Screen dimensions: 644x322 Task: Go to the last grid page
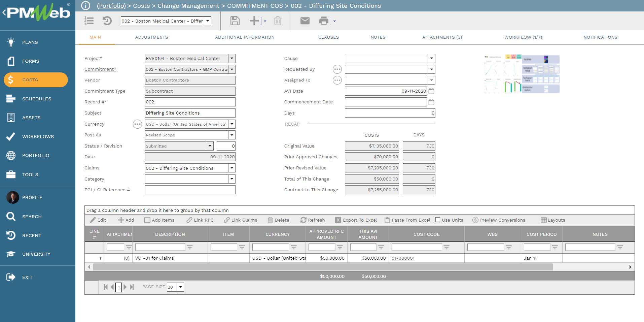[x=132, y=287]
